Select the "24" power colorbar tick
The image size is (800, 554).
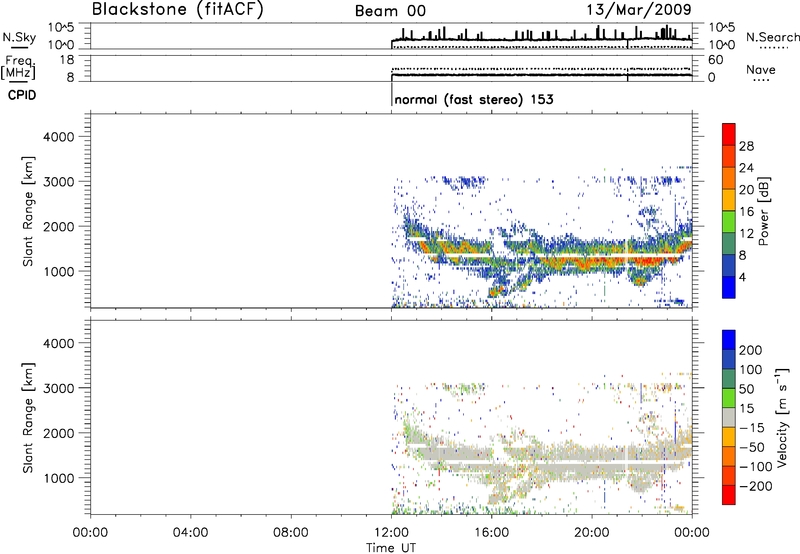(746, 168)
